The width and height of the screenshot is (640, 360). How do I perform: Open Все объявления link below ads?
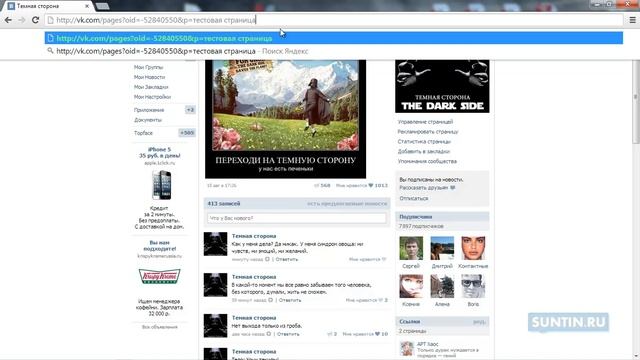[160, 327]
